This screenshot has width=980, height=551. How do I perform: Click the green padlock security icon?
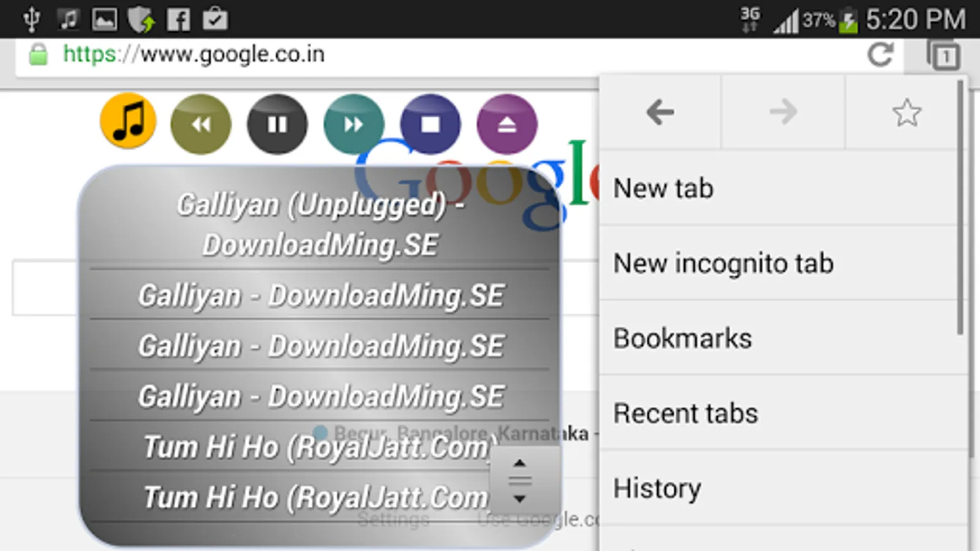[38, 54]
